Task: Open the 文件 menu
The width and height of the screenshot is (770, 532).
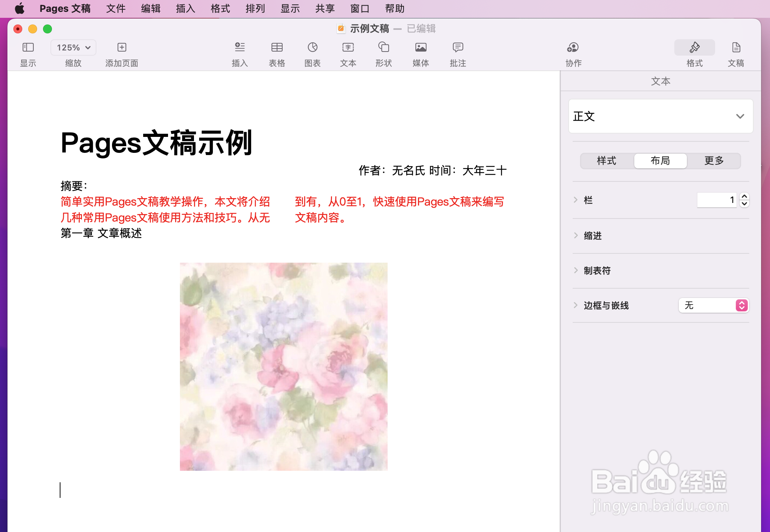Action: [116, 9]
